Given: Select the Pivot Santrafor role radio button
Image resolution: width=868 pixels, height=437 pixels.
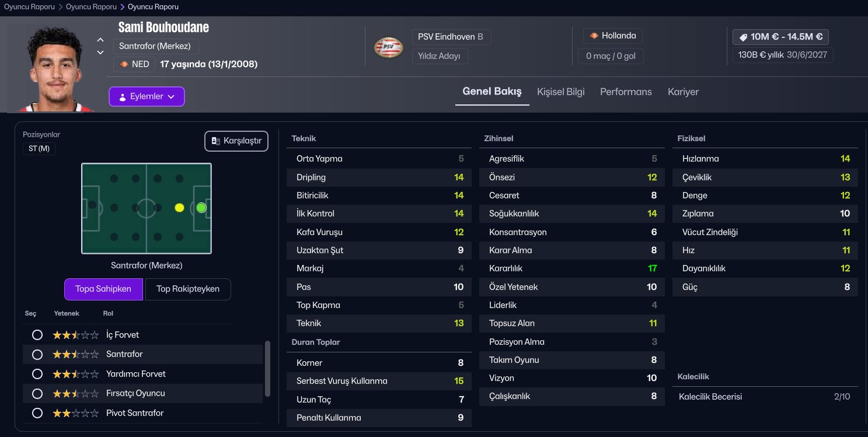Looking at the screenshot, I should point(37,413).
